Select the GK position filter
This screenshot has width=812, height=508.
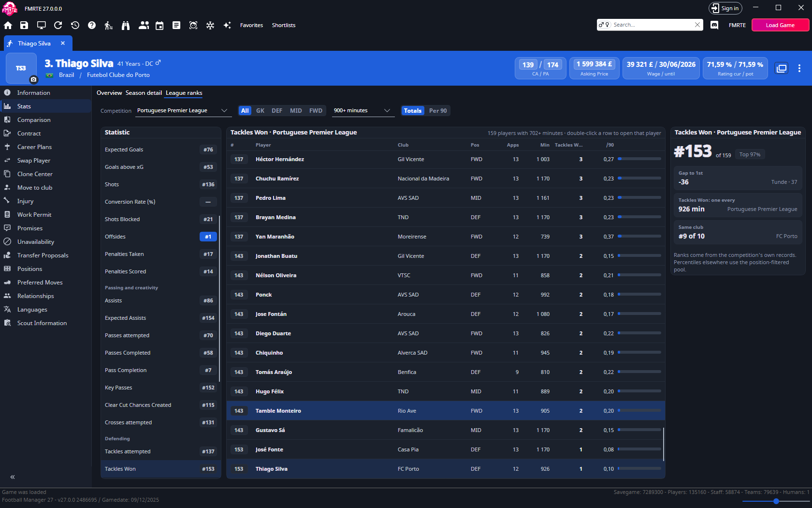[260, 111]
